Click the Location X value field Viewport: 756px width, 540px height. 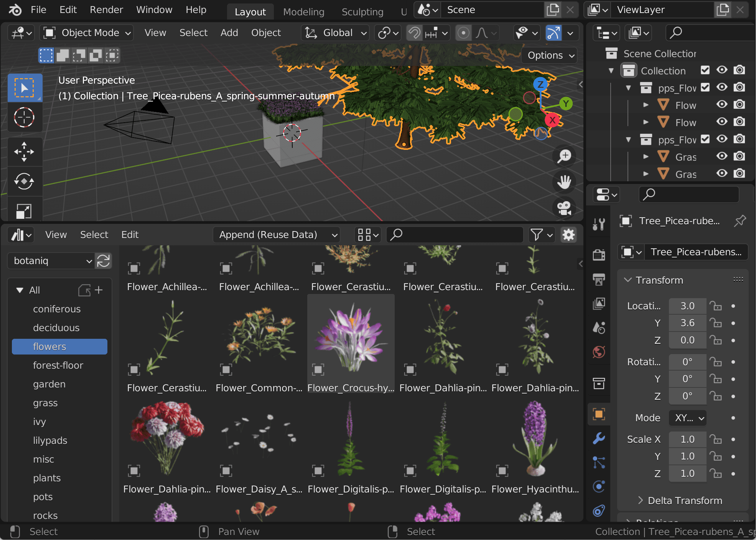pyautogui.click(x=687, y=305)
